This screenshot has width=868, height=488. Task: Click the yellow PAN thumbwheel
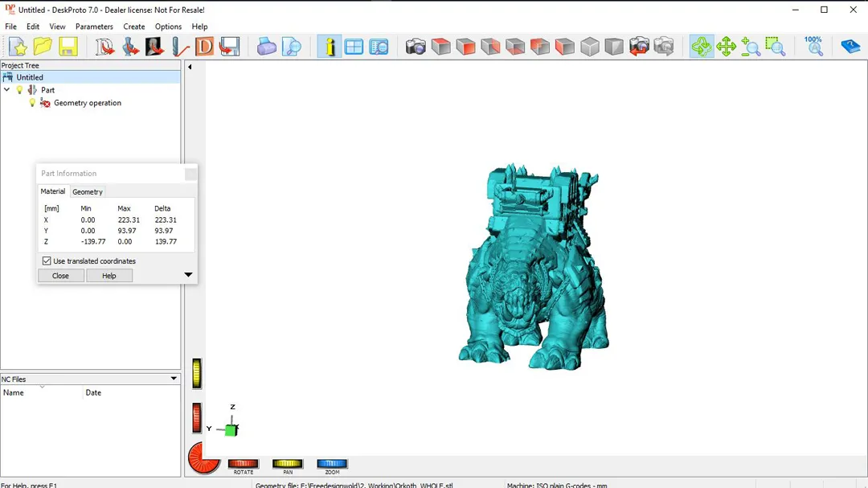(287, 464)
